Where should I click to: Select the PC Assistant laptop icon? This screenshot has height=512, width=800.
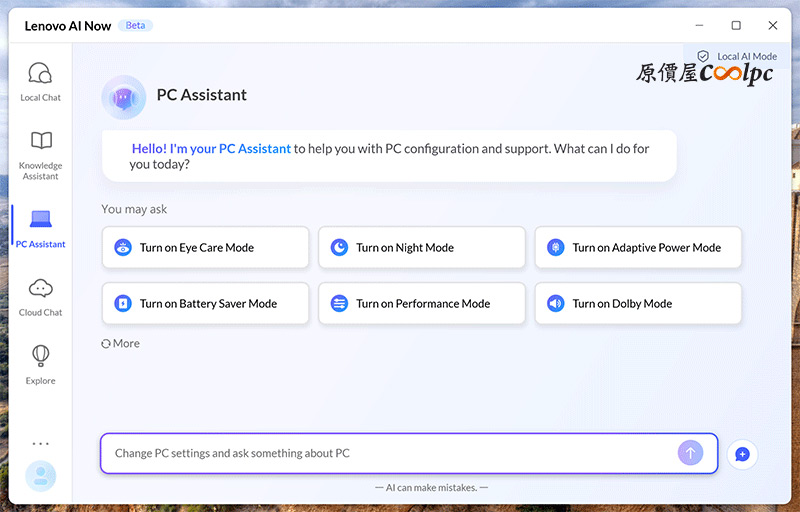pos(40,220)
